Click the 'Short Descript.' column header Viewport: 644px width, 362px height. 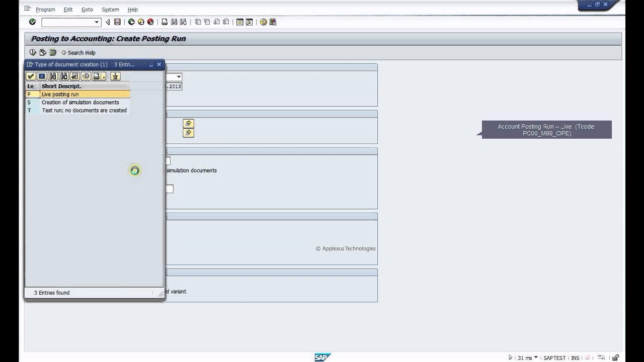[85, 86]
